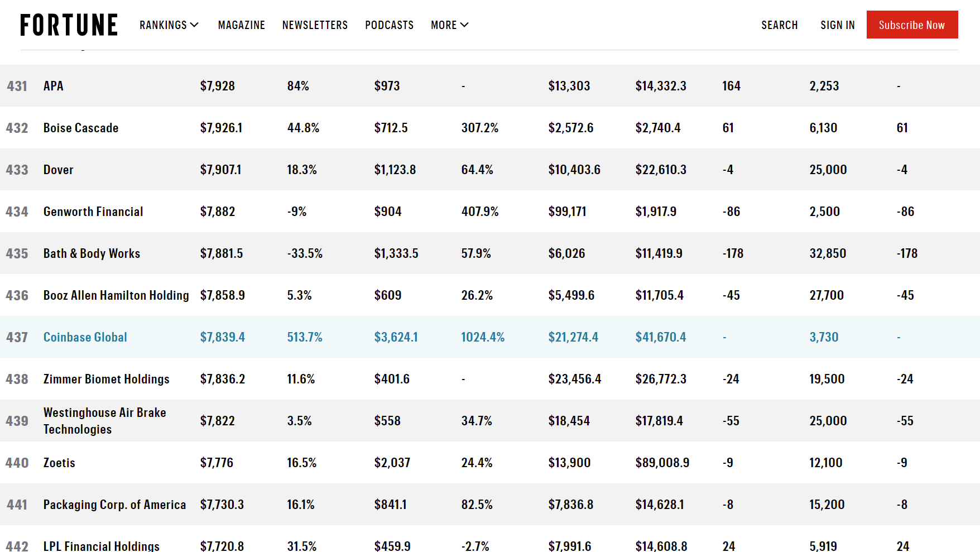The width and height of the screenshot is (980, 552).
Task: Open the Podcasts menu item
Action: [x=390, y=25]
